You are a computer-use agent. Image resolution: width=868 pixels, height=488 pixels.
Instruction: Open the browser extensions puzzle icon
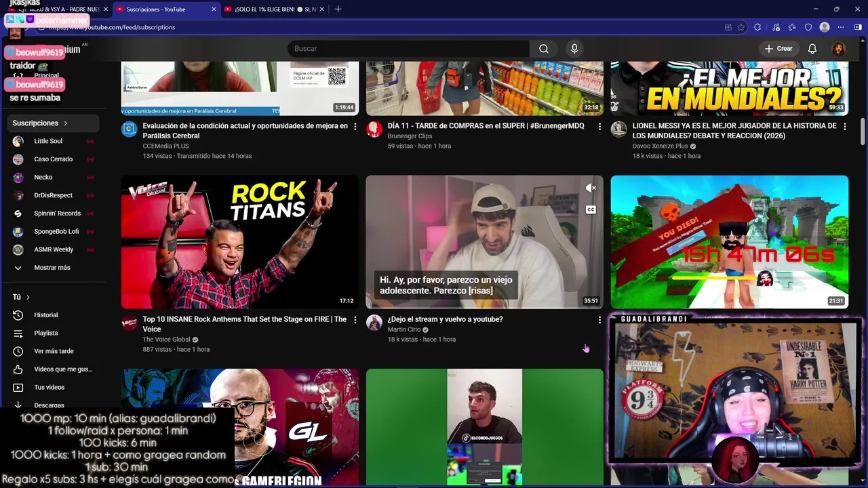(x=757, y=27)
